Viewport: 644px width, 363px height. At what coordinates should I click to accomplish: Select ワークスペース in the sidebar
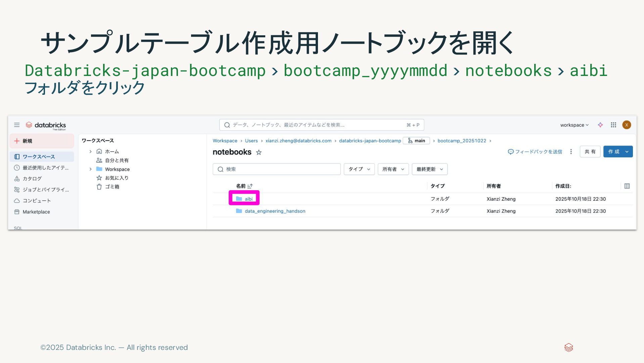(x=42, y=157)
